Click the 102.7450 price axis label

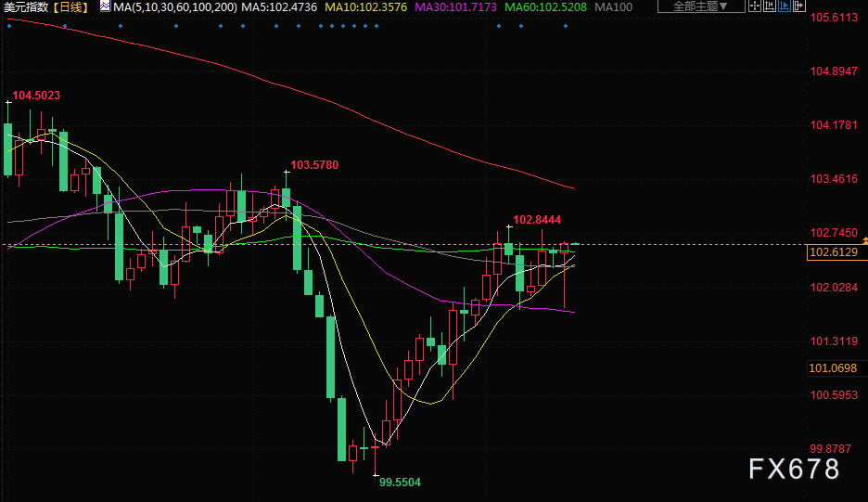click(835, 233)
